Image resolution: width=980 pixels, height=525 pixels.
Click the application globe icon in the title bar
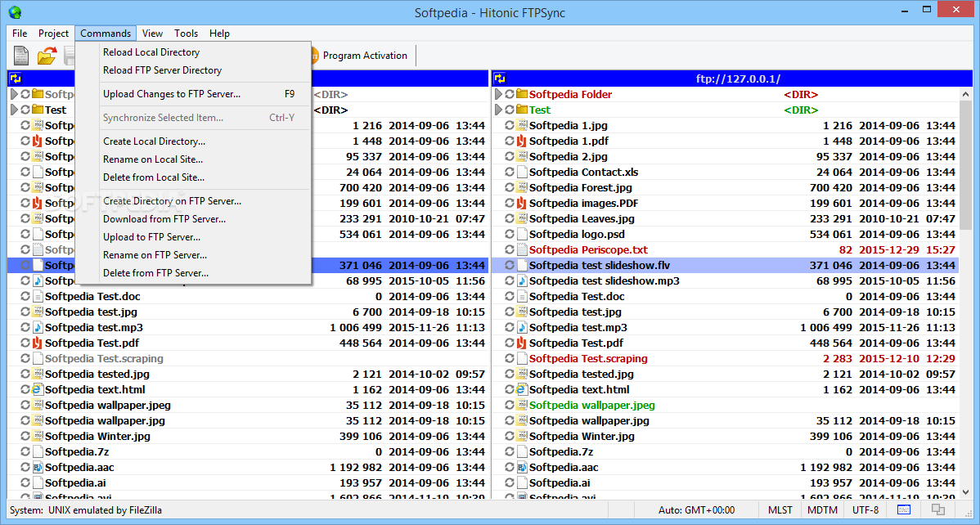pyautogui.click(x=14, y=12)
